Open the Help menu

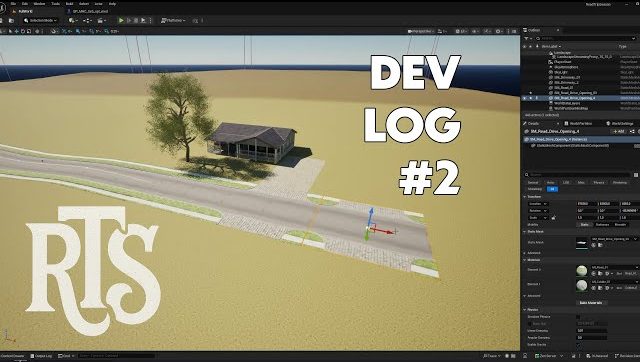point(112,4)
